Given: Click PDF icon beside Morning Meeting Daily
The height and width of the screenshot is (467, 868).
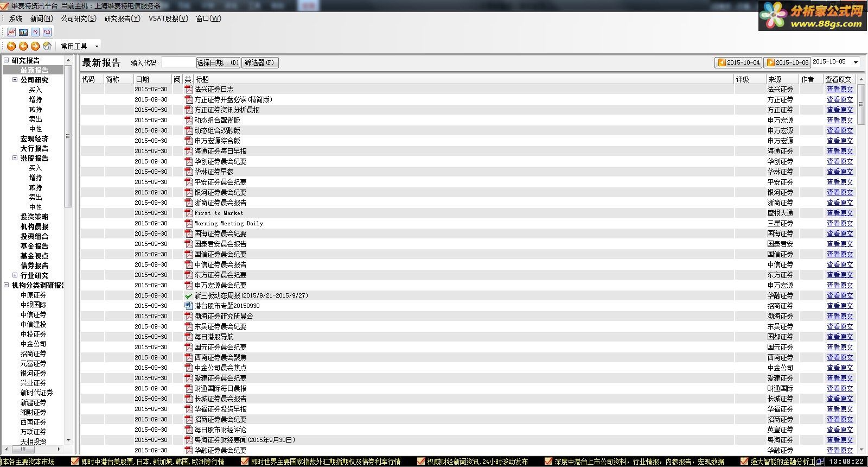Looking at the screenshot, I should (189, 223).
